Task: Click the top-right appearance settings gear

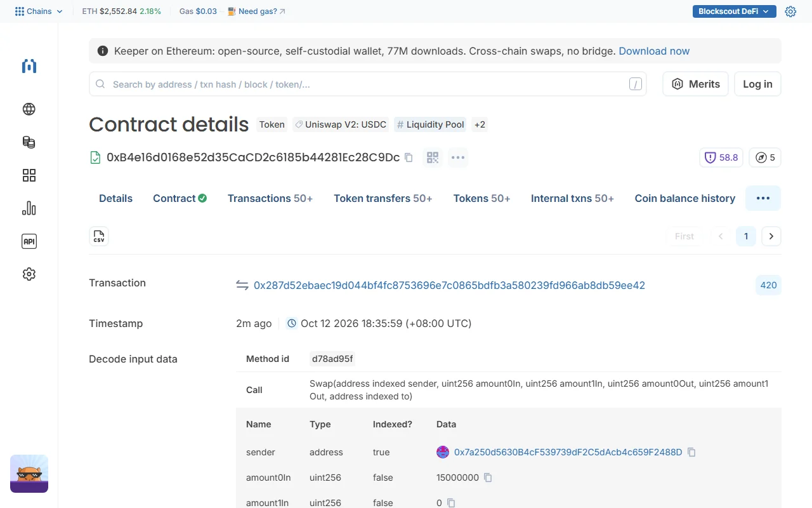Action: pyautogui.click(x=790, y=11)
